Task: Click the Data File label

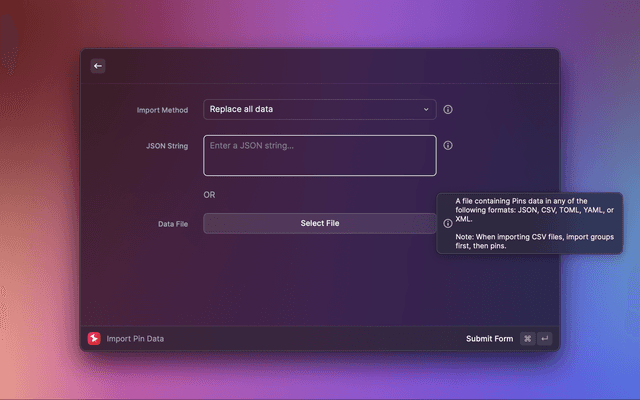Action: (172, 223)
